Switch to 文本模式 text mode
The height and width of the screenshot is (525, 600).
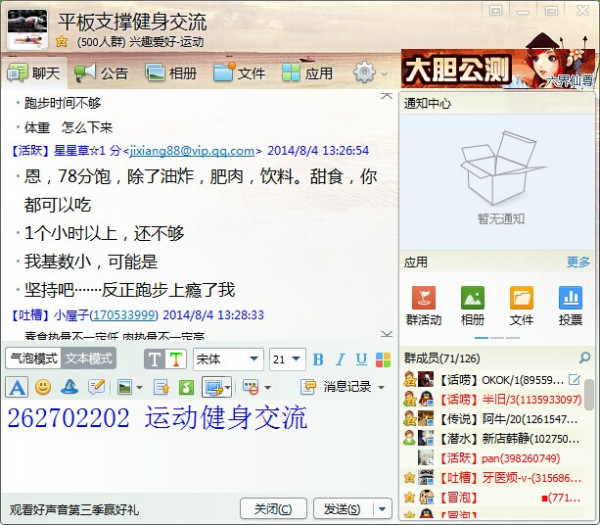pyautogui.click(x=89, y=359)
